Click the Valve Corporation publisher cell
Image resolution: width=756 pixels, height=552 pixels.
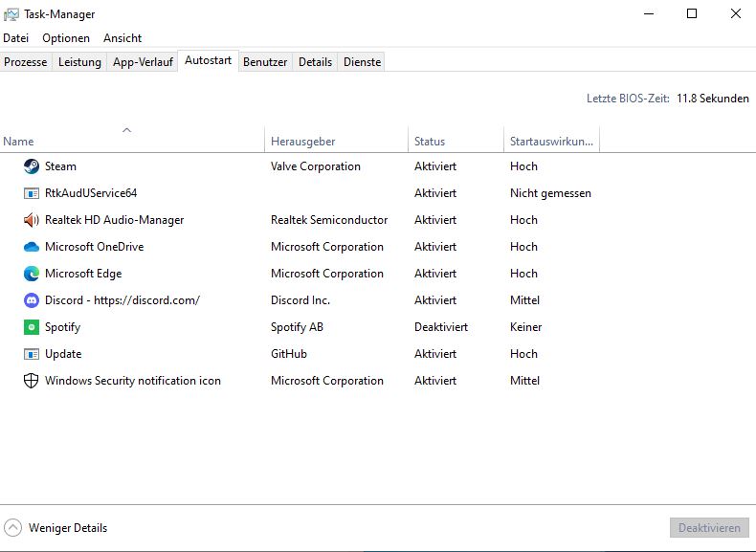(316, 166)
